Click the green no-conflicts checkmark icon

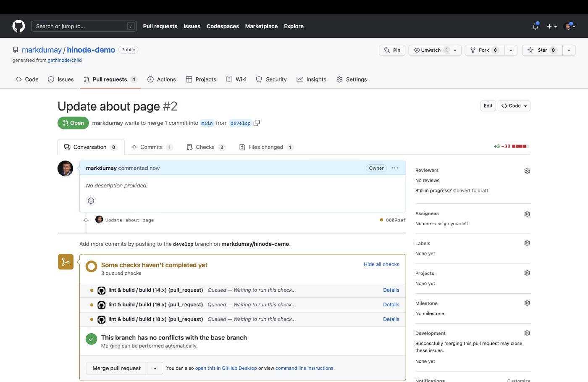click(x=91, y=339)
